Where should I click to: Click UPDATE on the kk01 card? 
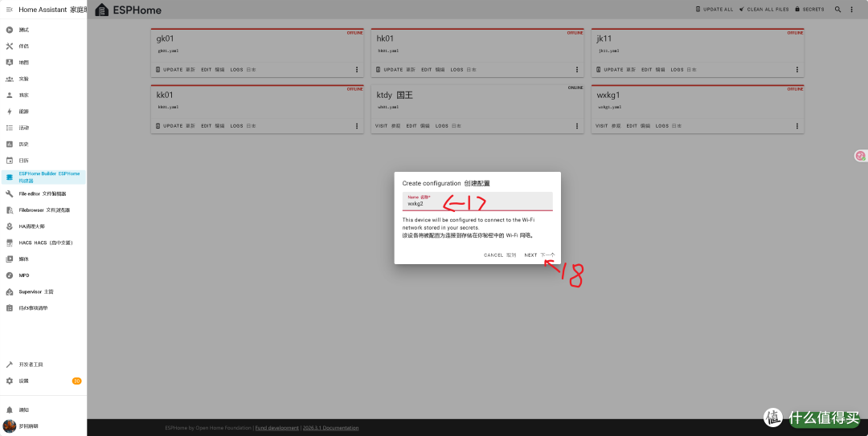click(x=175, y=126)
